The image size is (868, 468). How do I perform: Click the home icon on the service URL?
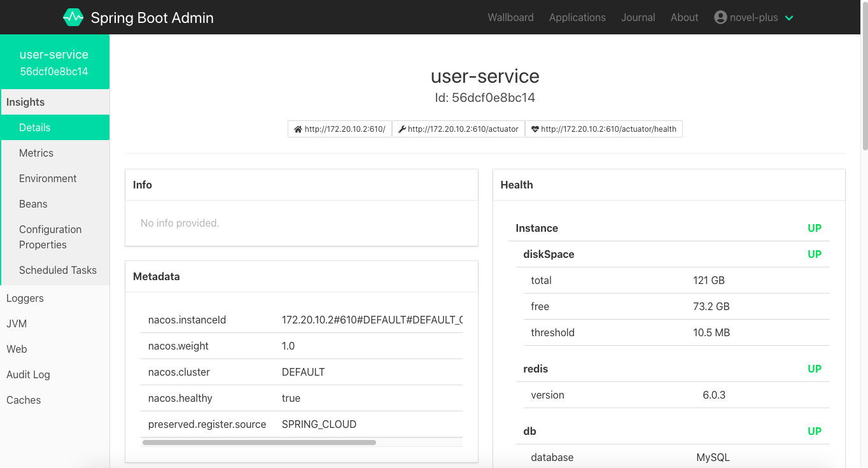point(298,129)
